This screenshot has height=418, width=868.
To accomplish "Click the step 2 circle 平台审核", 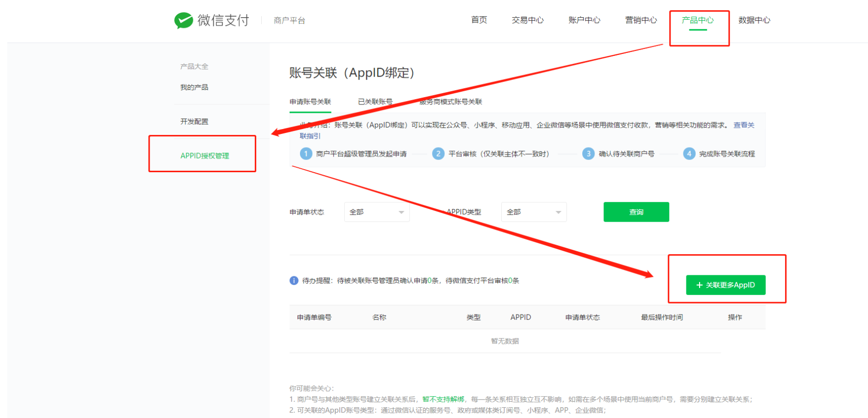I will (x=438, y=154).
